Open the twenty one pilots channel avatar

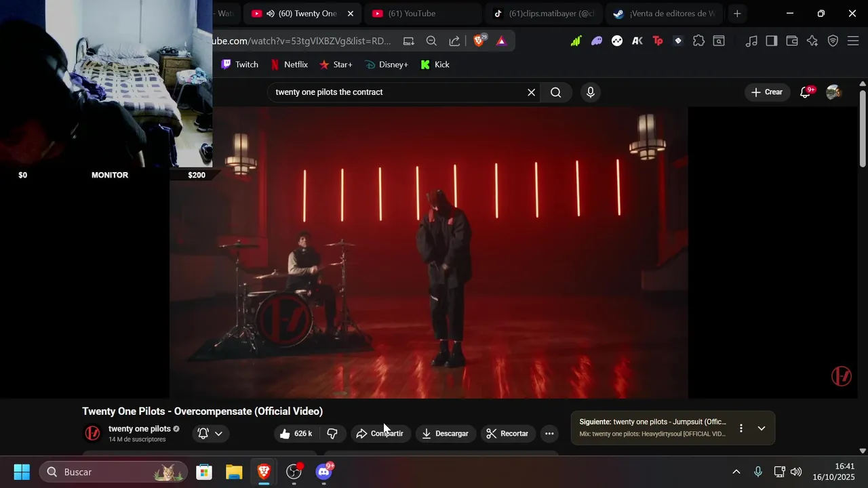(92, 433)
